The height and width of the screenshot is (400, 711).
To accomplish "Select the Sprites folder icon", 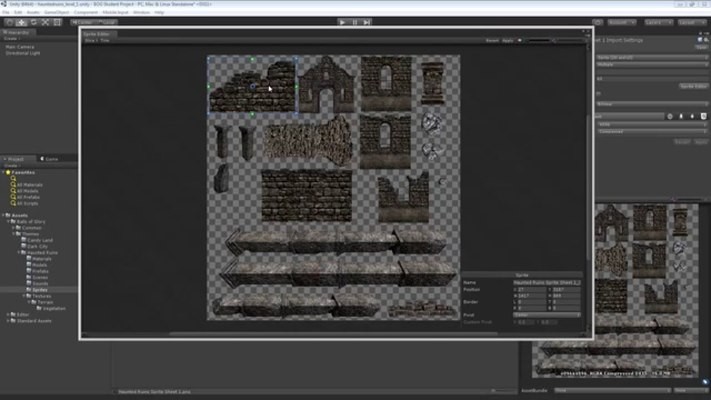I will [x=29, y=289].
